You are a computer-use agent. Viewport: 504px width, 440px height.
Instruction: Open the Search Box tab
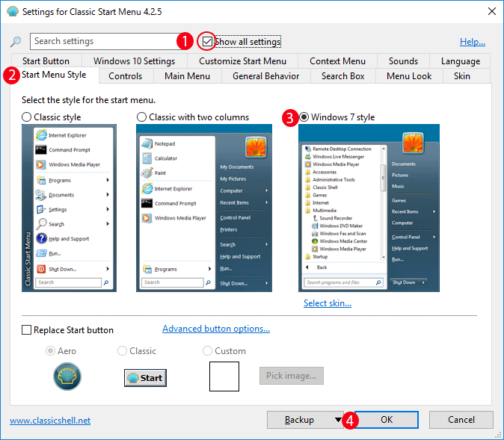[x=343, y=76]
